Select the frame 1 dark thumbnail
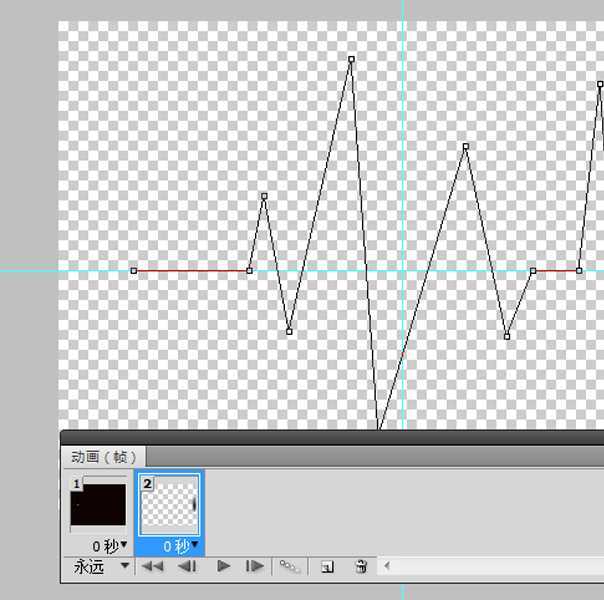Viewport: 604px width, 600px height. 99,506
